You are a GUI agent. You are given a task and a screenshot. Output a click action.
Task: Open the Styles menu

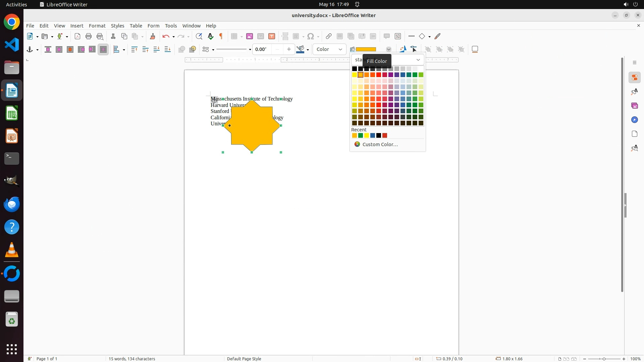coord(117,26)
